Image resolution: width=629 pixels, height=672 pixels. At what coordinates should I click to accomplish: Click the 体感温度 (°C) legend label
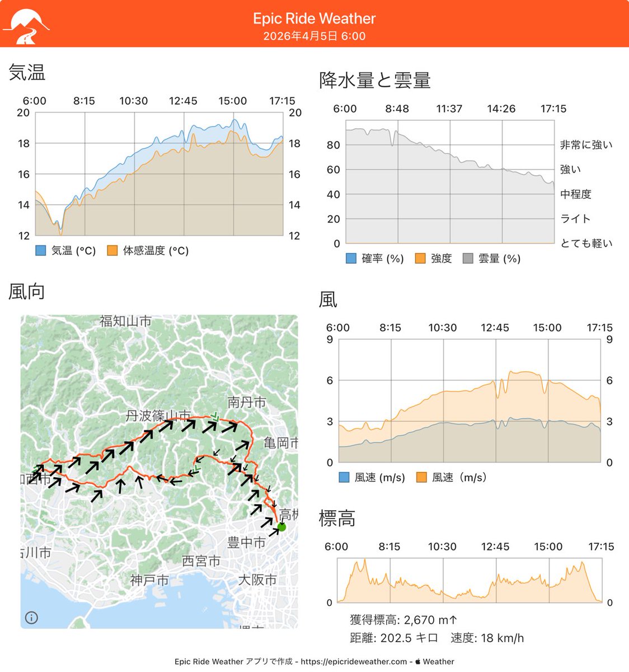click(x=156, y=251)
